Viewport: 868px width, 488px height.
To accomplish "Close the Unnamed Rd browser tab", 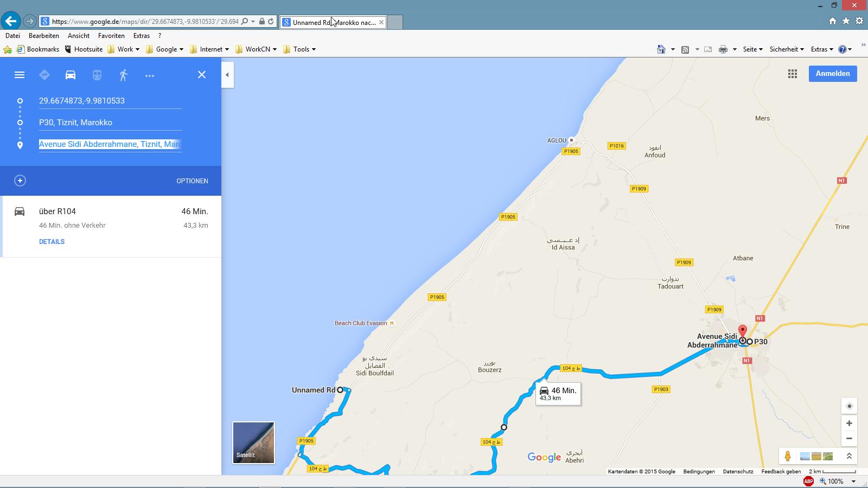I will pyautogui.click(x=381, y=22).
